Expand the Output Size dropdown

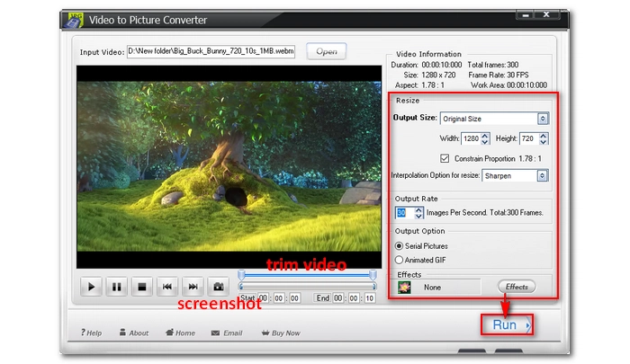542,119
